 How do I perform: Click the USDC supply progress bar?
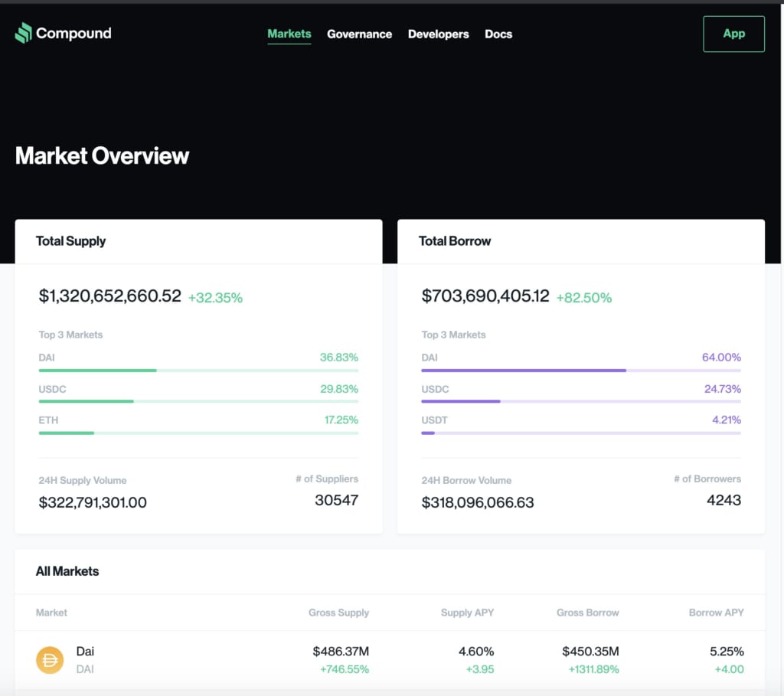tap(198, 401)
